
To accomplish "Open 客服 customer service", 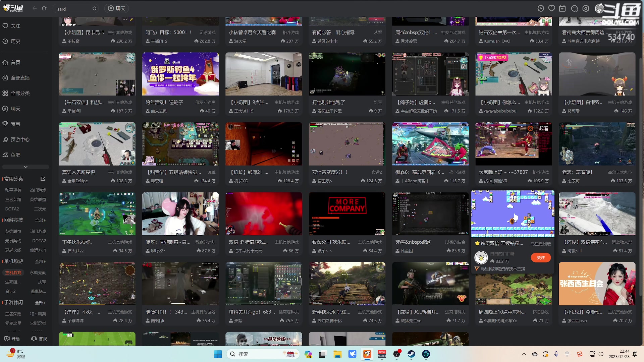I will [x=39, y=339].
